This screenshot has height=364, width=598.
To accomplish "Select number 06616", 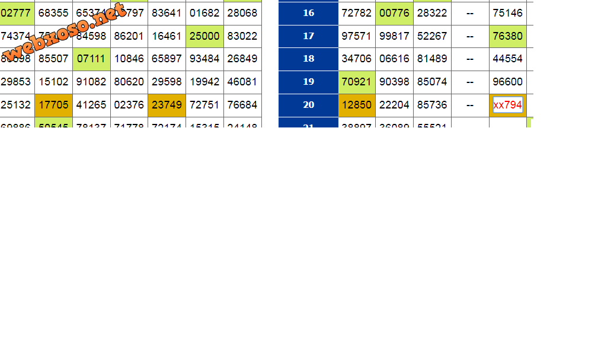I will [x=394, y=59].
